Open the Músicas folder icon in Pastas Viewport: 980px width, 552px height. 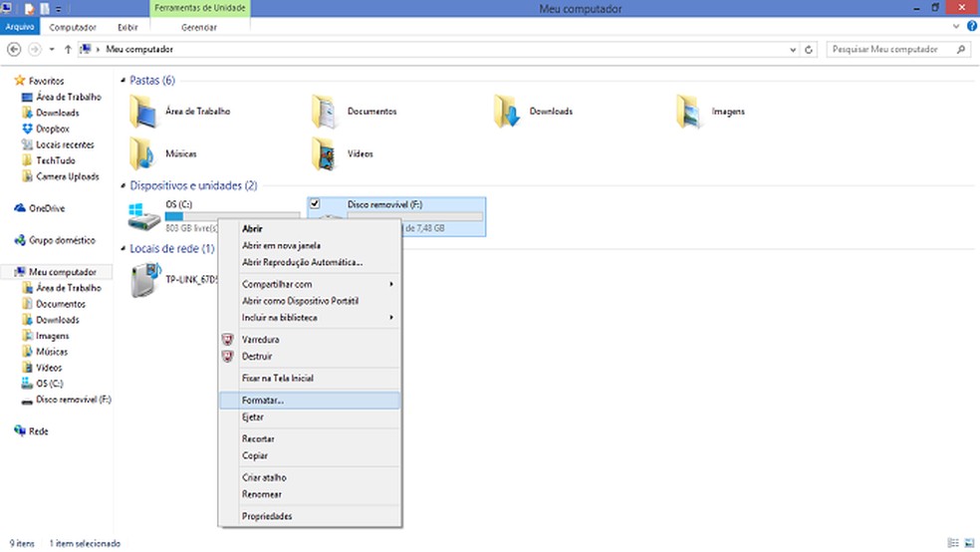(x=143, y=153)
